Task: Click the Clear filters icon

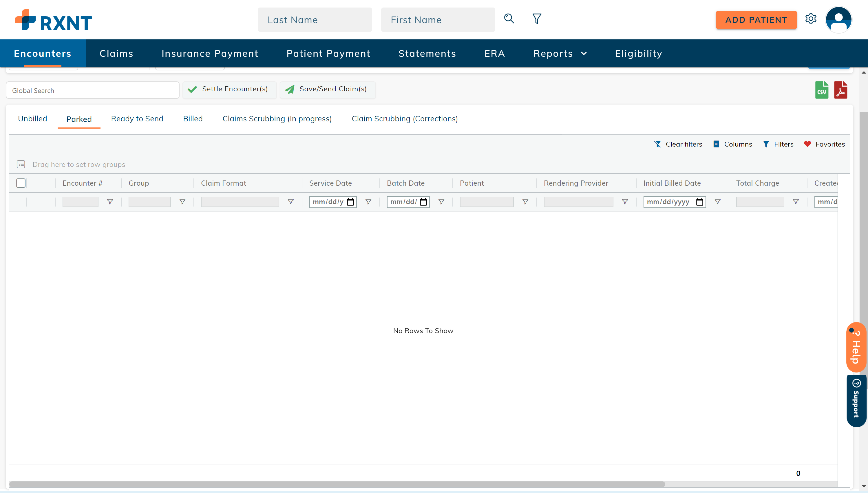Action: [657, 144]
